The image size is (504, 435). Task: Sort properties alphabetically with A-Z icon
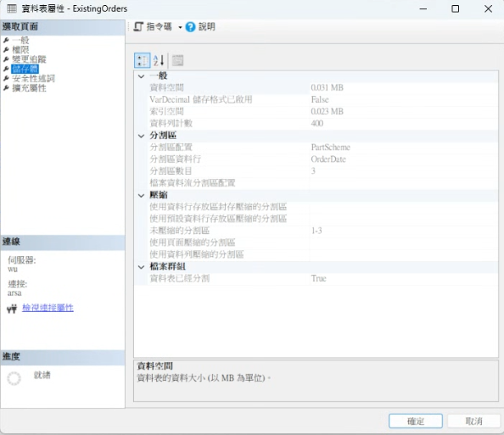click(x=159, y=60)
